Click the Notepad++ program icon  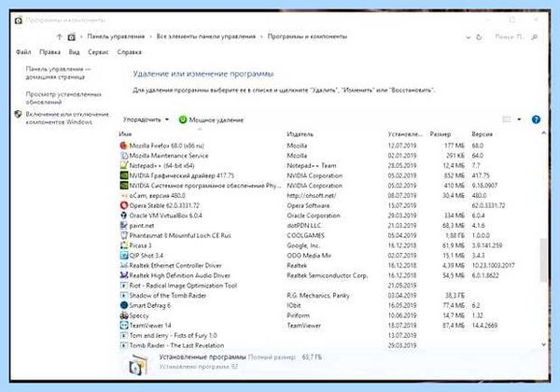(x=123, y=165)
